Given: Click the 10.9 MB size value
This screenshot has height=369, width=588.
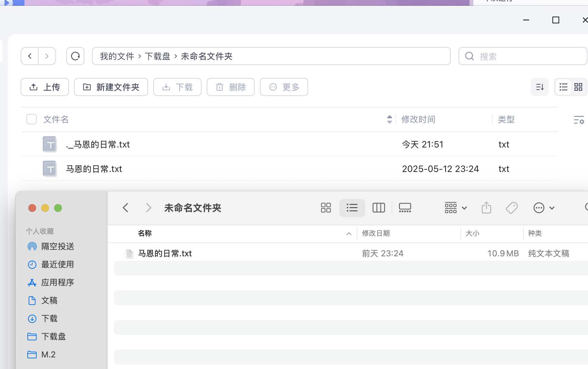Looking at the screenshot, I should (x=503, y=253).
